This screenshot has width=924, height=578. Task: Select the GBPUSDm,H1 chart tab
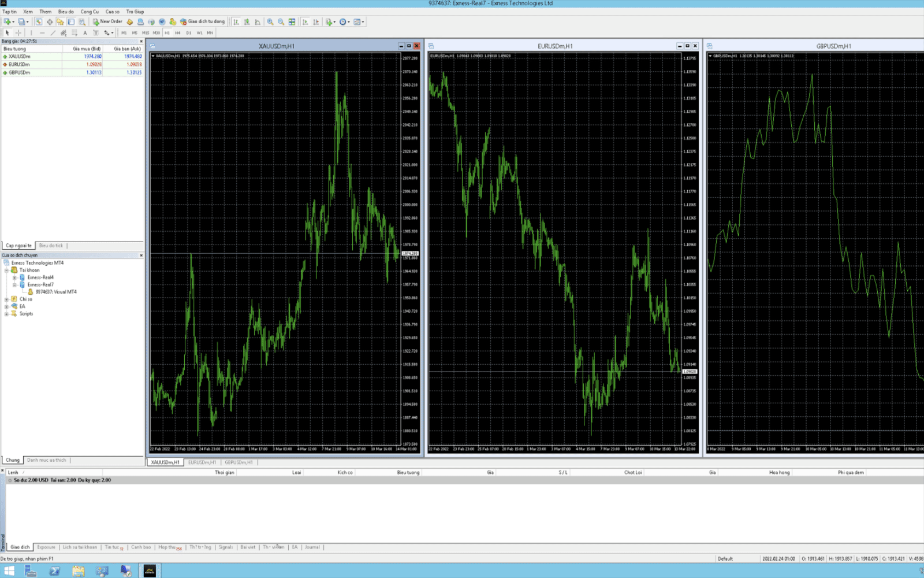[x=239, y=462]
